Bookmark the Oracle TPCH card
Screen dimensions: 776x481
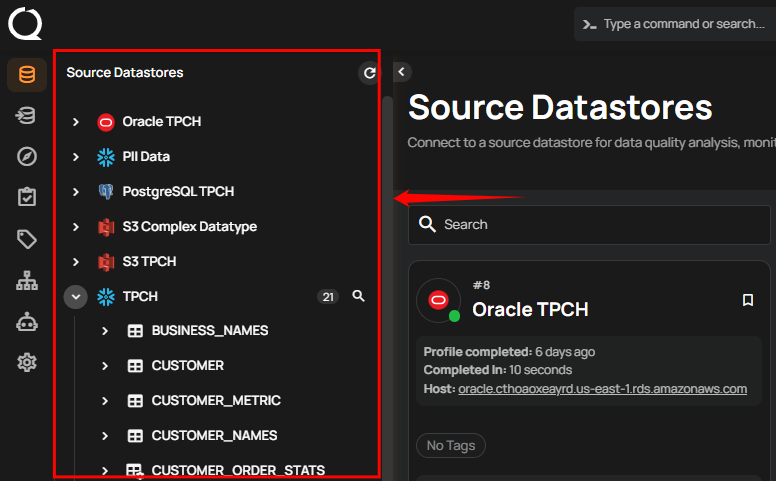pos(748,300)
